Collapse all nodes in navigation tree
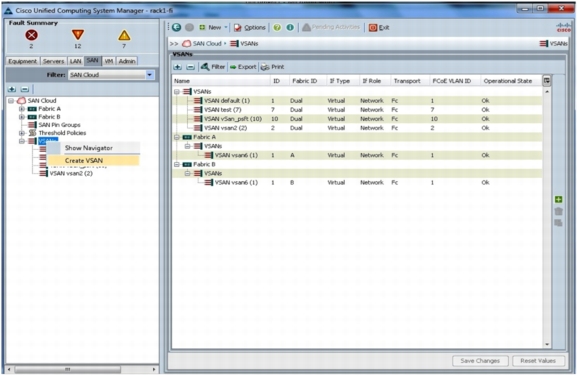The image size is (578, 377). pos(25,89)
